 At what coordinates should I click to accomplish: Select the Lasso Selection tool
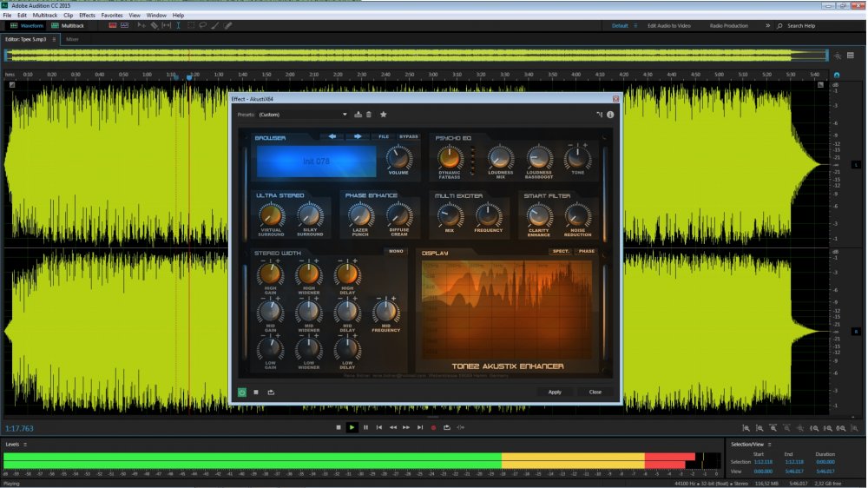[202, 25]
